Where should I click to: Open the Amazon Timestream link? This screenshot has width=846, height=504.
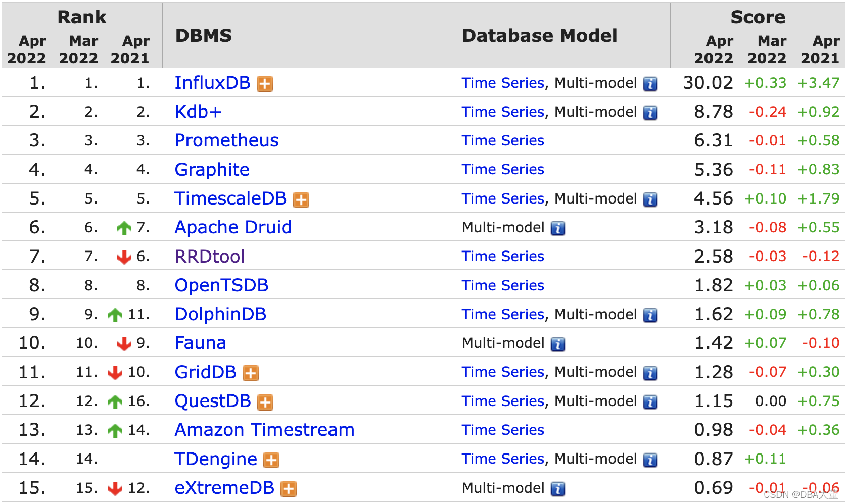tap(264, 430)
